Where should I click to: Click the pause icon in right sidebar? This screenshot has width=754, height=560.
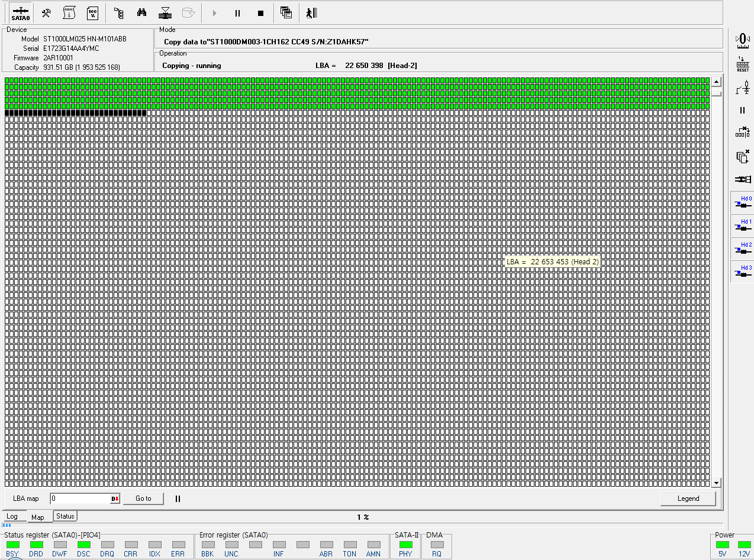[x=743, y=110]
